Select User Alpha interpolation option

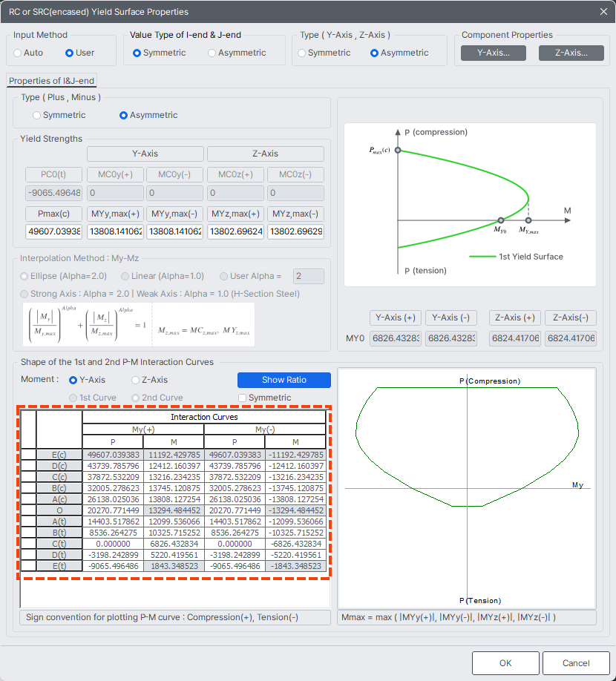tap(251, 276)
